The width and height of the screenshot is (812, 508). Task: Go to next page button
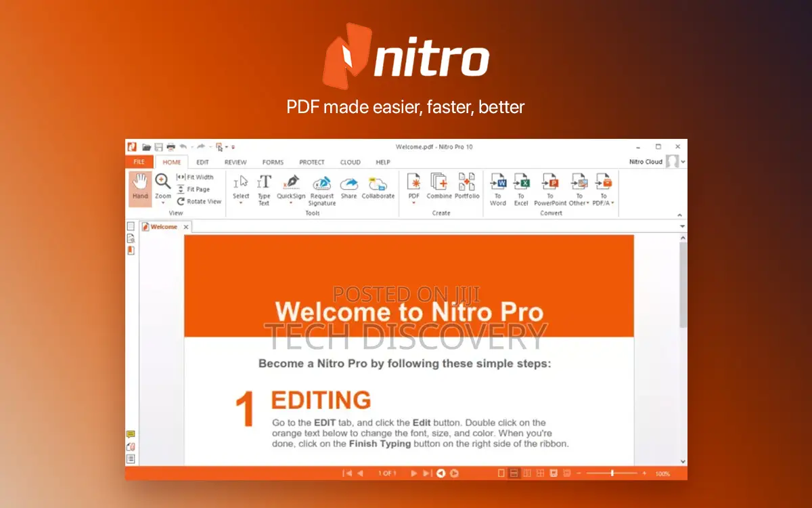pyautogui.click(x=413, y=473)
